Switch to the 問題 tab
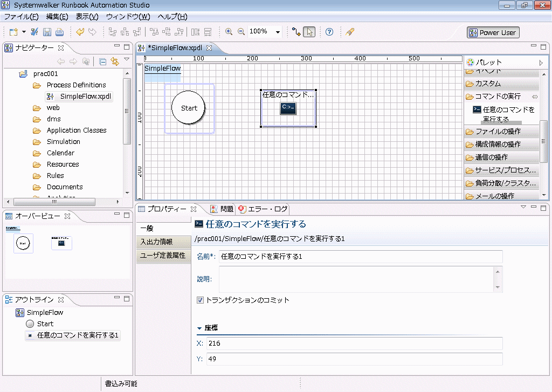The width and height of the screenshot is (552, 392). click(223, 209)
